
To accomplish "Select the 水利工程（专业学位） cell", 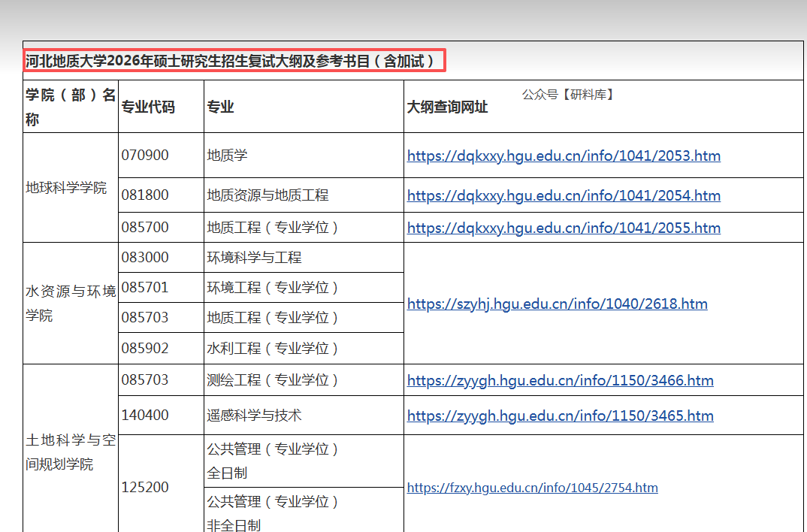I will [x=273, y=349].
